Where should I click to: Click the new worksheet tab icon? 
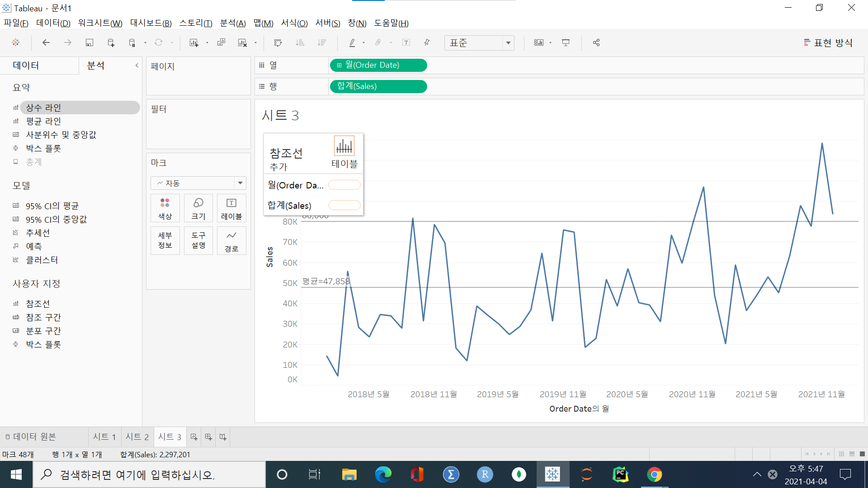point(194,437)
